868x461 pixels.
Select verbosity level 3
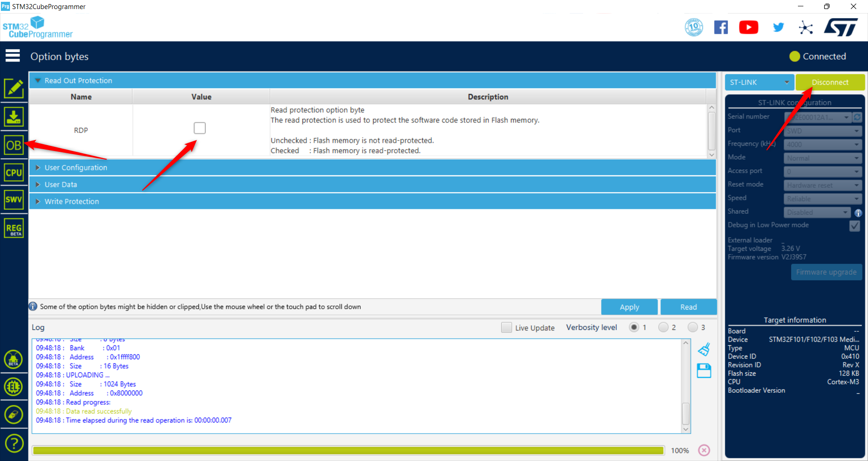click(693, 327)
